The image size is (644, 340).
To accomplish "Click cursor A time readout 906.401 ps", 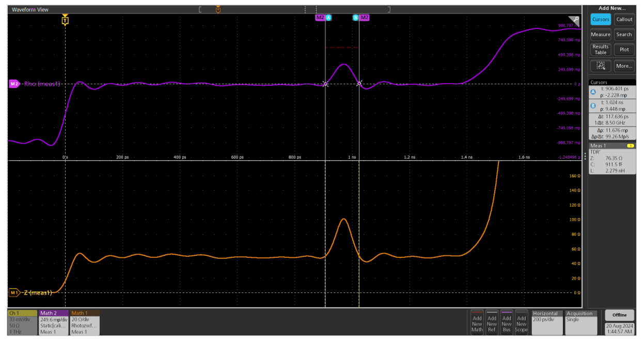I will coord(615,88).
